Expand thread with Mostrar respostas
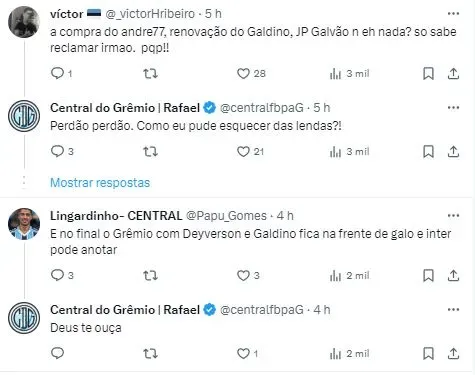This screenshot has height=375, width=475. pos(100,183)
